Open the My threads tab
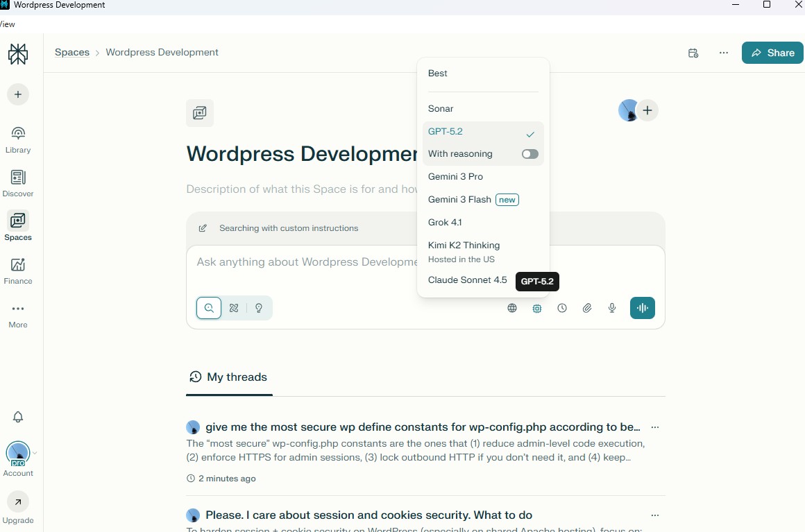The height and width of the screenshot is (532, 805). point(229,377)
